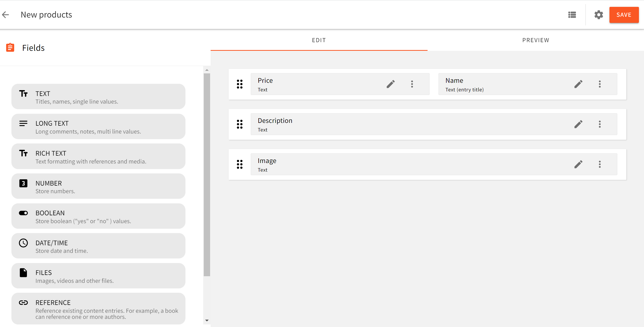This screenshot has height=327, width=644.
Task: Edit the Image field with pencil
Action: click(x=578, y=164)
